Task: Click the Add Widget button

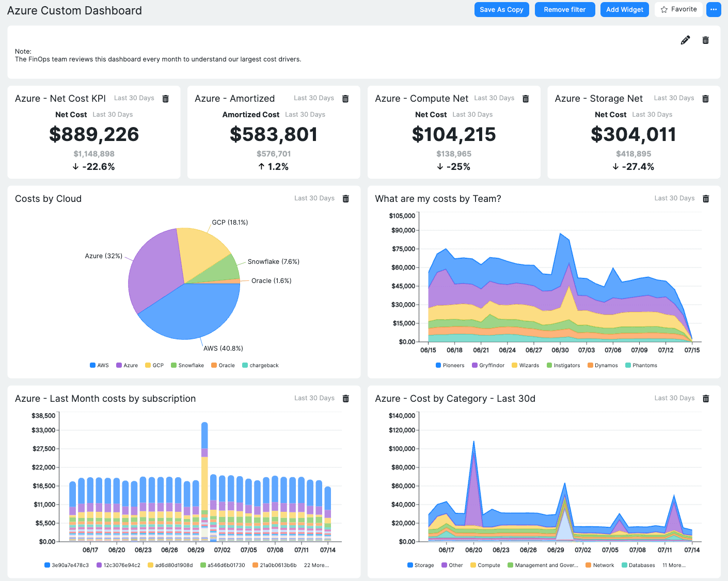Action: click(624, 9)
